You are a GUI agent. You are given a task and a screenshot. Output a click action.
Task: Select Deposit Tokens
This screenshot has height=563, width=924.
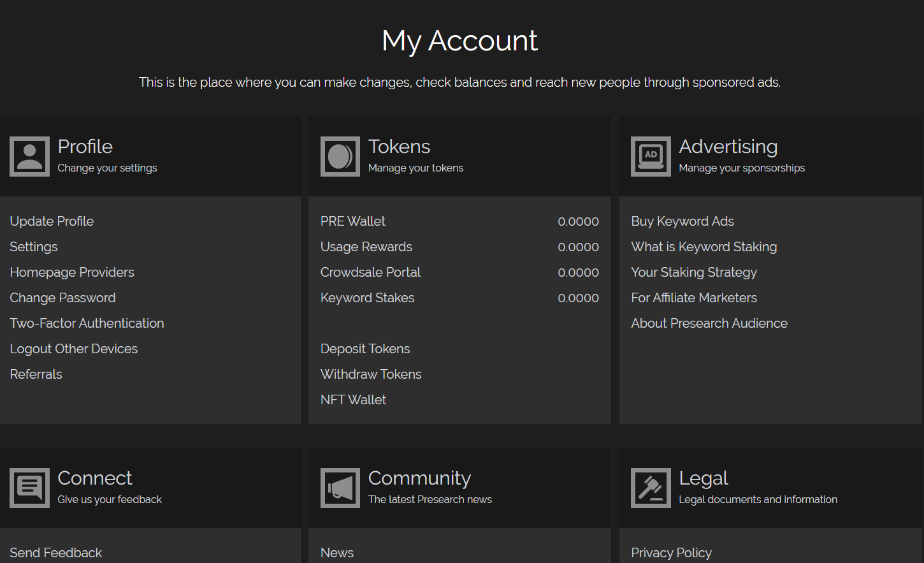point(365,349)
